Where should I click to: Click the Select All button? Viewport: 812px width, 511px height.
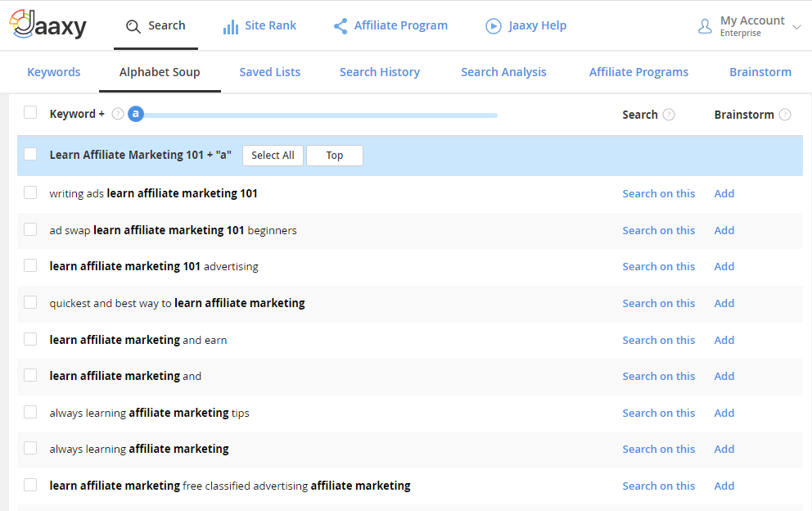tap(273, 156)
